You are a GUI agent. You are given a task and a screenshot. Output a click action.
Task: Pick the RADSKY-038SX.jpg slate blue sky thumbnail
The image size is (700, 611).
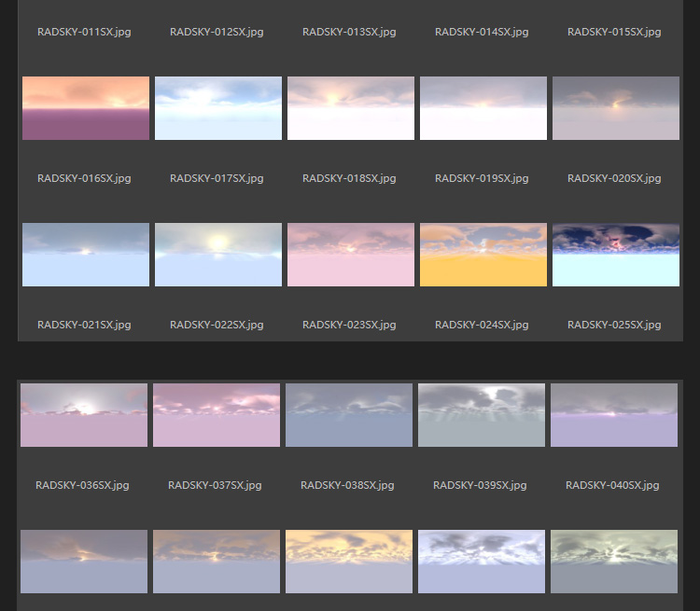tap(349, 415)
